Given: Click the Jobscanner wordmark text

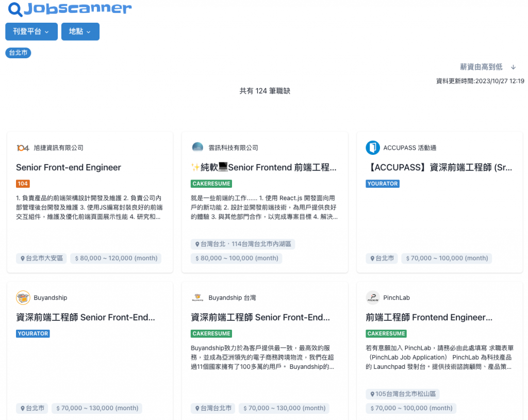Looking at the screenshot, I should point(78,8).
